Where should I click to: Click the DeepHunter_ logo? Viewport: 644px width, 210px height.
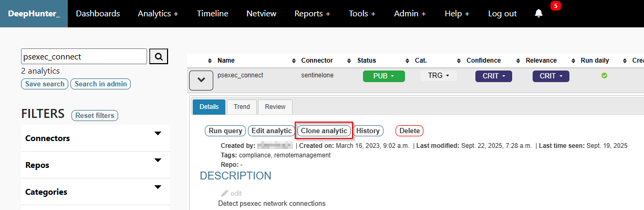34,14
